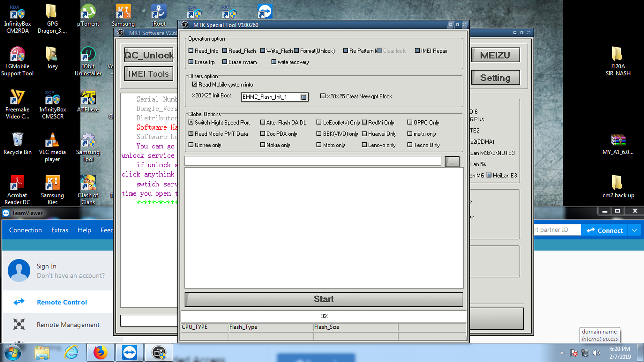Click the Start button in MTK tool

point(324,299)
